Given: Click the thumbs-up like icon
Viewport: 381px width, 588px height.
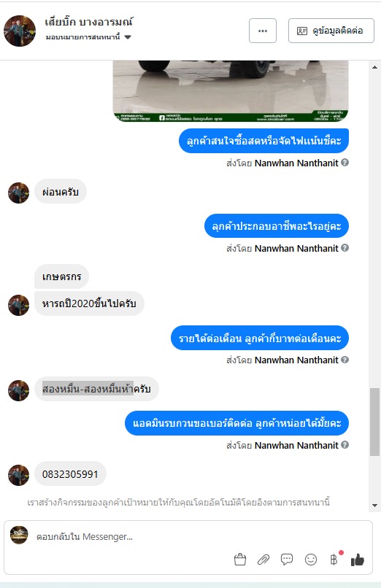Looking at the screenshot, I should (358, 560).
